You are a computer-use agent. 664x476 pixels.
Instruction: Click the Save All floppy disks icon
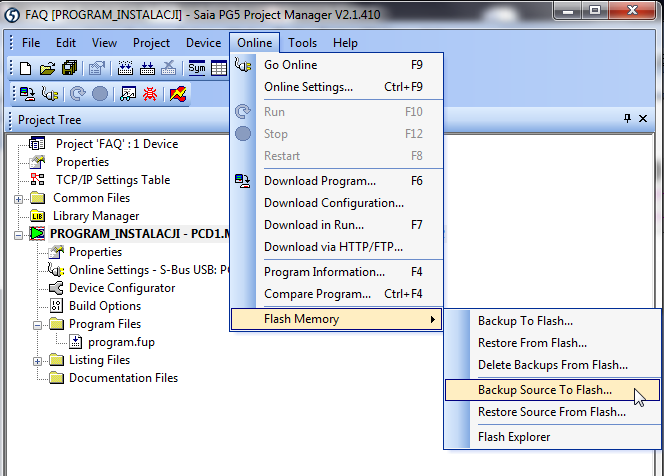tap(69, 68)
